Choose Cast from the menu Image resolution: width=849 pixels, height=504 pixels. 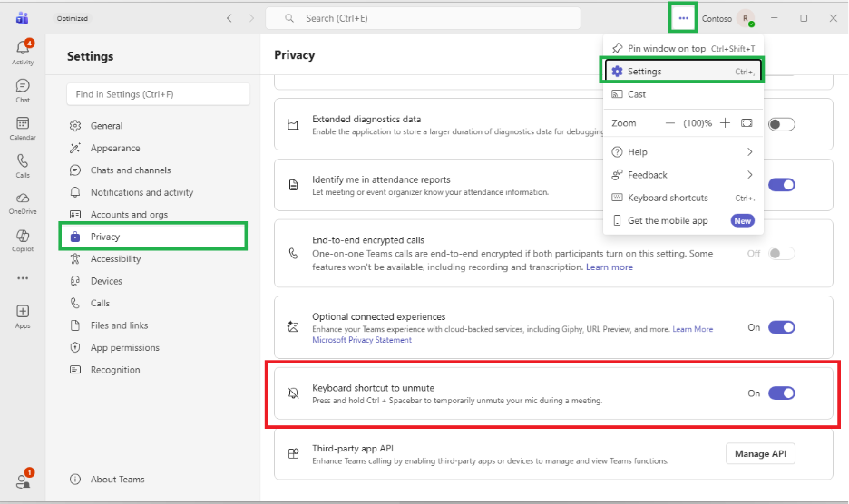pyautogui.click(x=683, y=94)
